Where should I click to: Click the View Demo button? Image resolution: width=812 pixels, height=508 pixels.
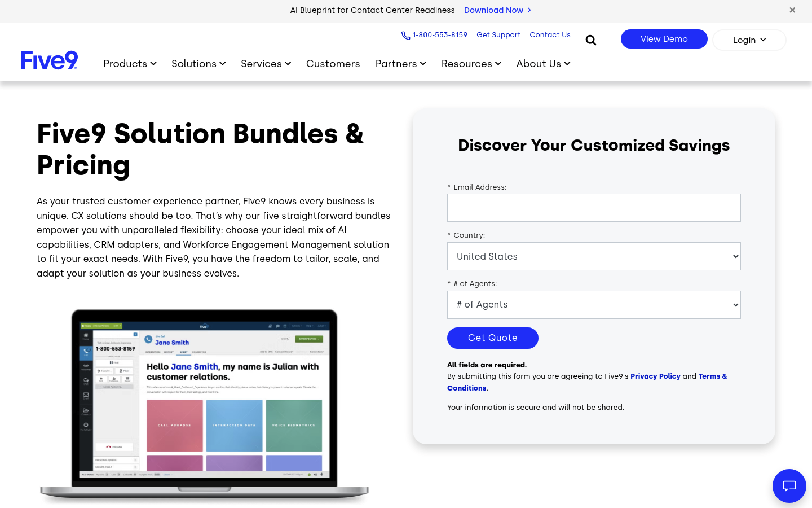tap(664, 39)
